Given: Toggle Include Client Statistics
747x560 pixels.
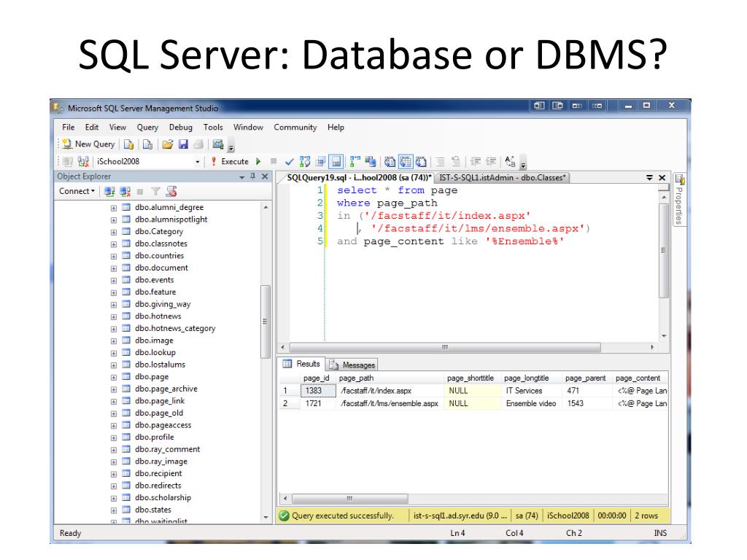Looking at the screenshot, I should point(371,162).
